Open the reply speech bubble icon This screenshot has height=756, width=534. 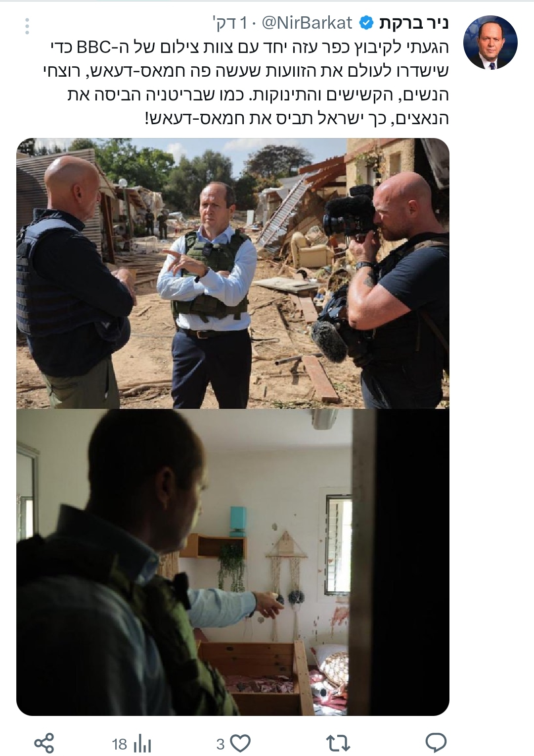click(436, 743)
